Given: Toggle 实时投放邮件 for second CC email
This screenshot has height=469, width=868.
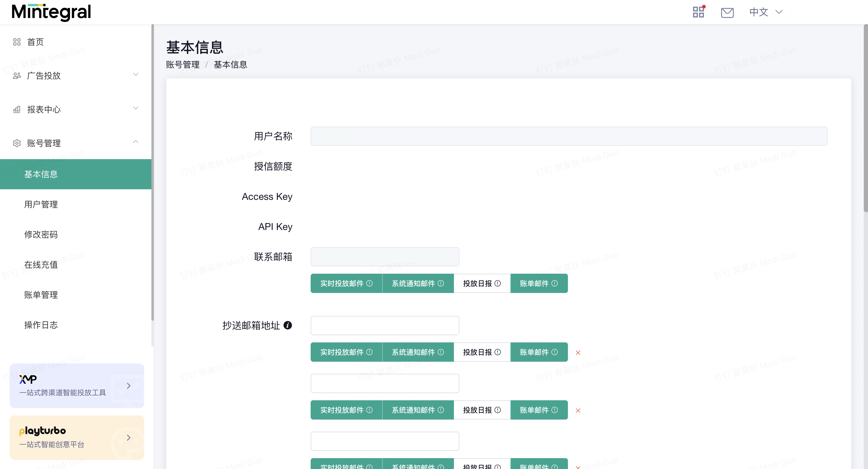Looking at the screenshot, I should (347, 410).
